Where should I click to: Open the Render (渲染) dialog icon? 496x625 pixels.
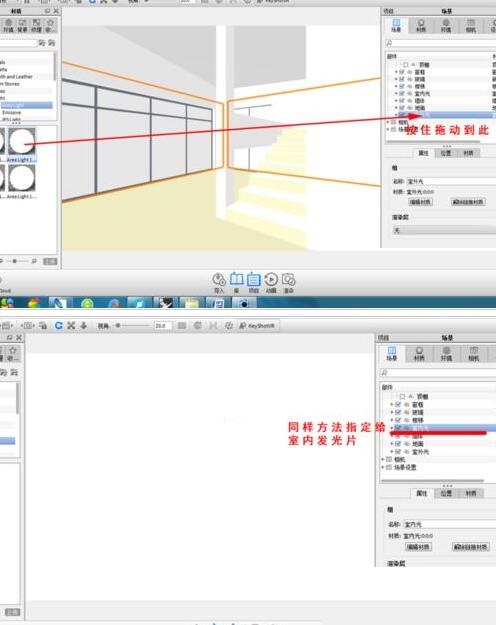[x=288, y=283]
